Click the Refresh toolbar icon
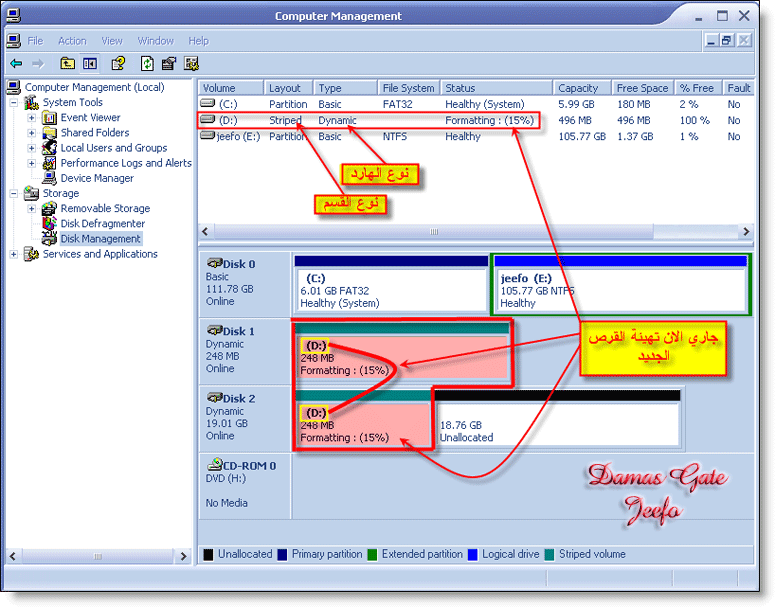 (147, 63)
